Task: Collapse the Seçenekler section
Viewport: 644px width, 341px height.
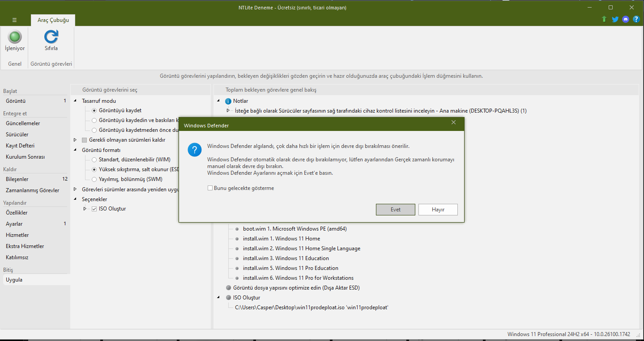Action: coord(75,199)
